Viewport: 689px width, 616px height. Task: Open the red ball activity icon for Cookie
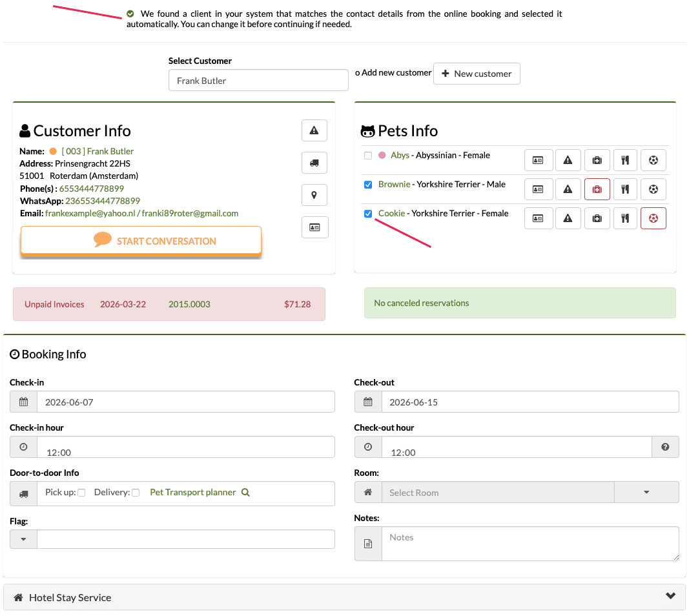coord(653,218)
